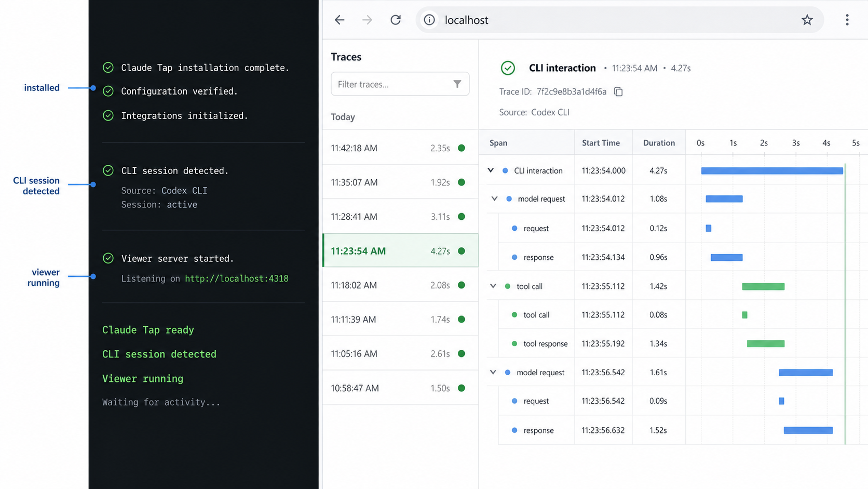Viewport: 868px width, 489px height.
Task: Click the green status dot for 10:58:47 AM trace
Action: pyautogui.click(x=462, y=388)
